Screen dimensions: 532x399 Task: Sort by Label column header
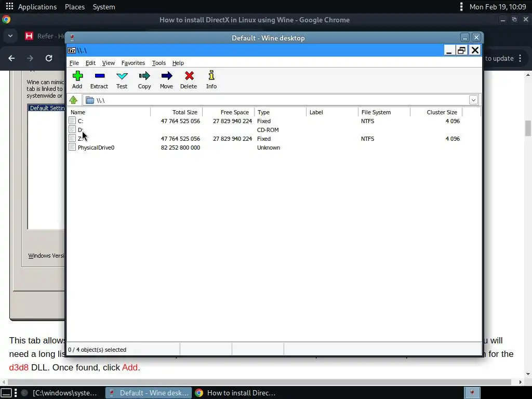click(332, 112)
